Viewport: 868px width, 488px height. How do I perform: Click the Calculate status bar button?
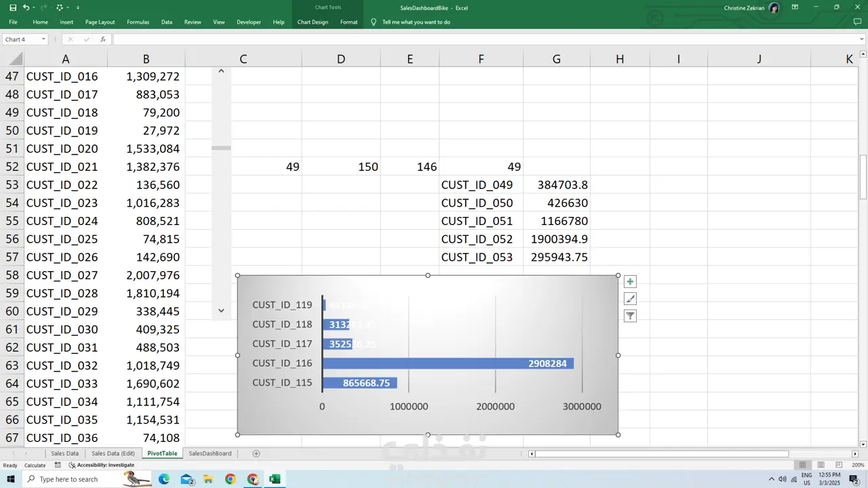pos(35,465)
